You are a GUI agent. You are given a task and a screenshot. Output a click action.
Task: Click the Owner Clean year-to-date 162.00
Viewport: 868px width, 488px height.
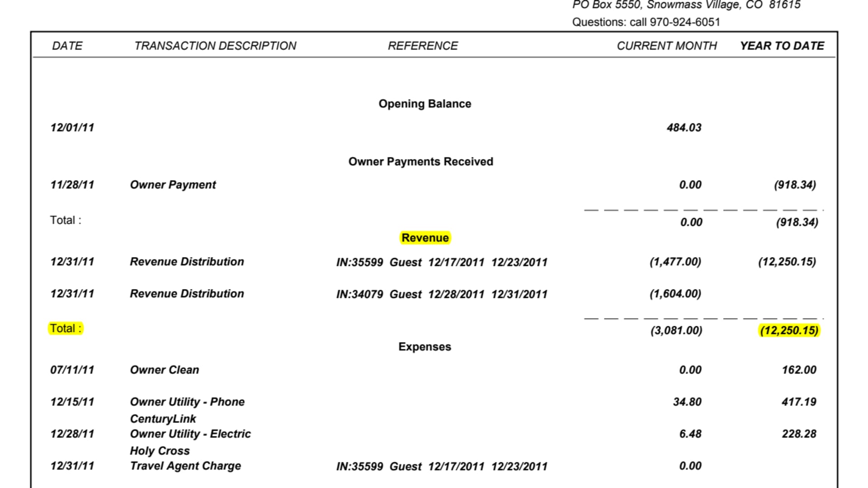tap(799, 370)
